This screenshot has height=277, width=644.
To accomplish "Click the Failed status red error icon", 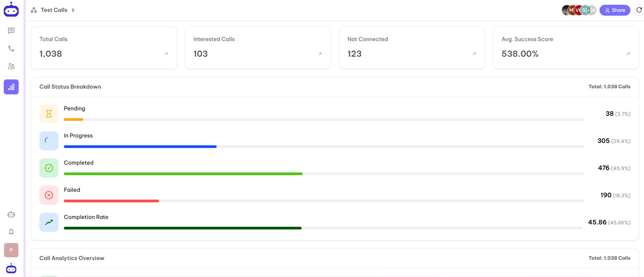I will tap(49, 195).
